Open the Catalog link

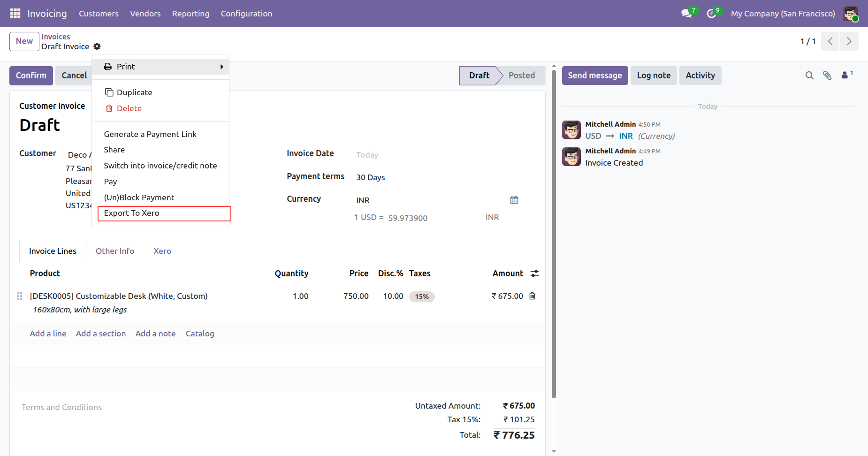click(200, 334)
